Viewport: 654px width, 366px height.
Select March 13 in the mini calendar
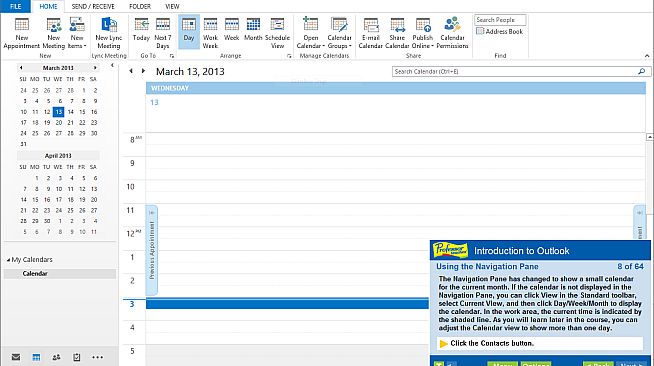pyautogui.click(x=58, y=112)
